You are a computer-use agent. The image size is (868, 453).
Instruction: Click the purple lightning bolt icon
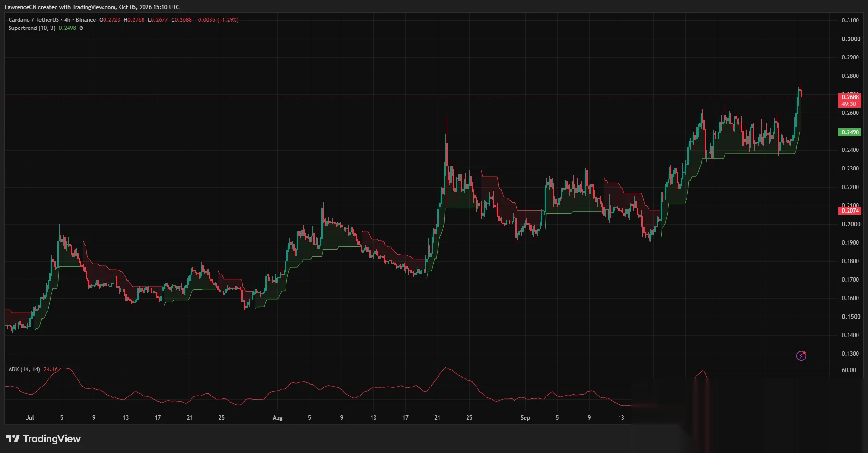(801, 356)
